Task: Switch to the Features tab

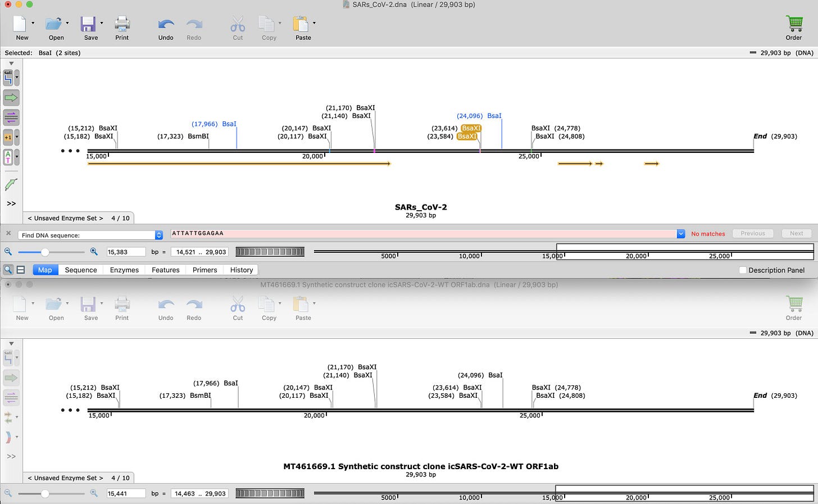Action: [166, 270]
